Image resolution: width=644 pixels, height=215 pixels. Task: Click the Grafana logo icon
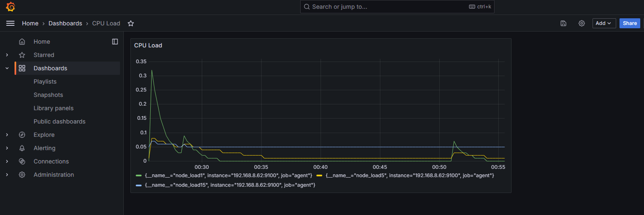point(10,7)
